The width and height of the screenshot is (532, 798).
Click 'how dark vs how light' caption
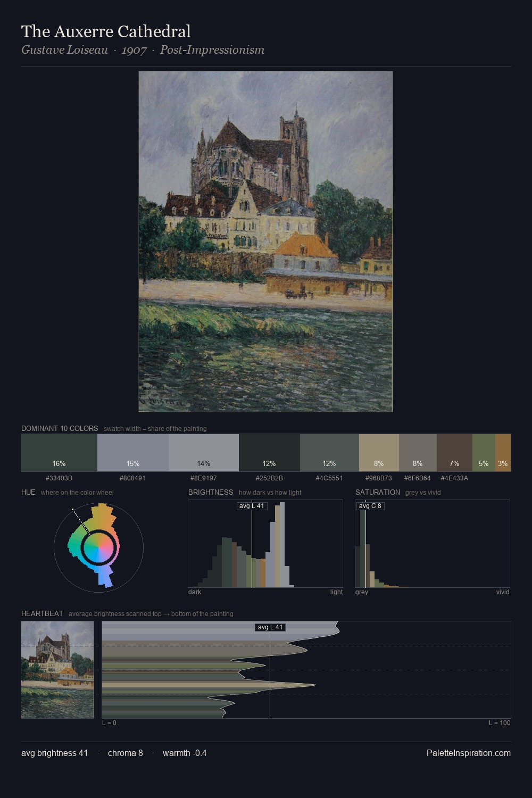click(270, 493)
